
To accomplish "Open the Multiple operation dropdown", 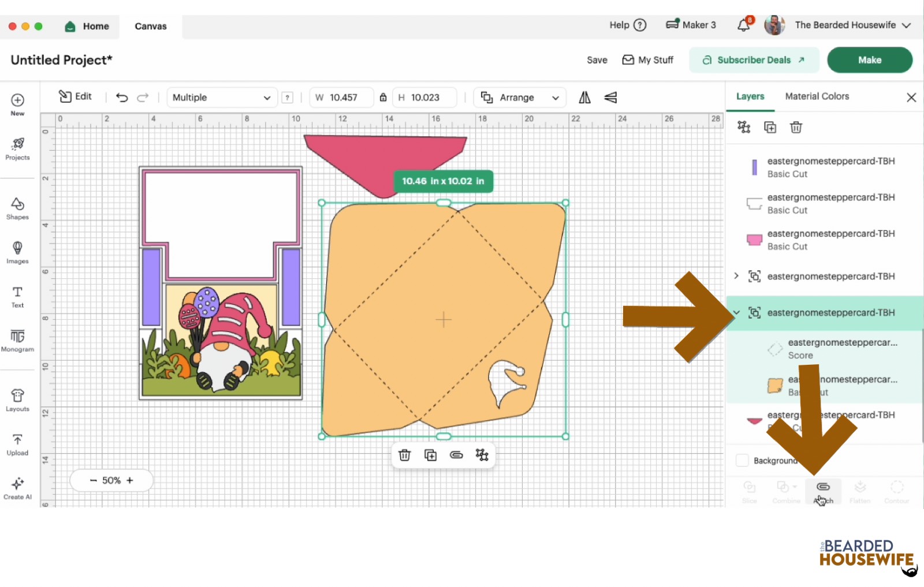I will (x=222, y=98).
